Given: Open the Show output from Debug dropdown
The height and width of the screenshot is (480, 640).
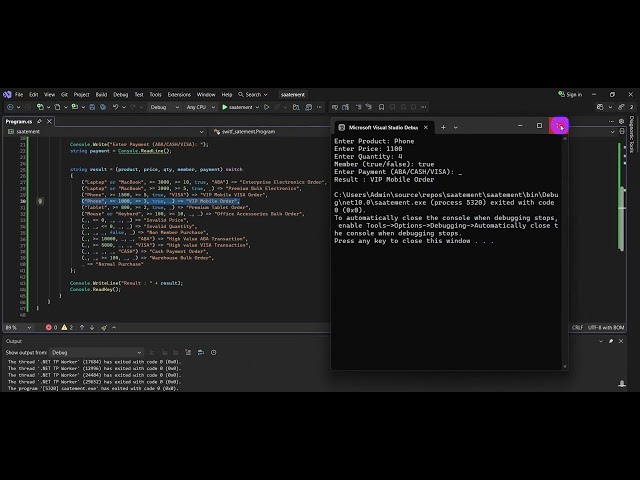Looking at the screenshot, I should (x=96, y=352).
